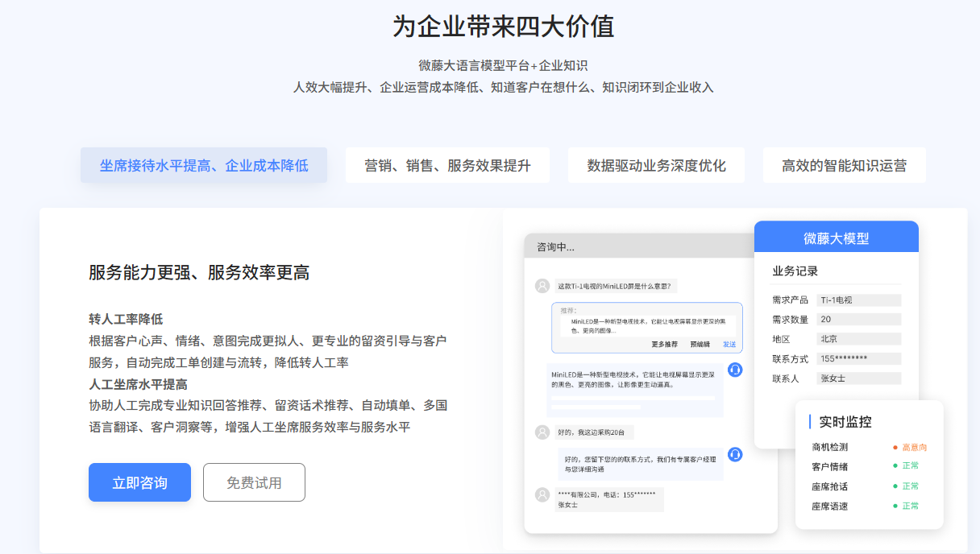This screenshot has height=554, width=980.
Task: Click 发送 in the recommended reply box
Action: click(x=729, y=344)
